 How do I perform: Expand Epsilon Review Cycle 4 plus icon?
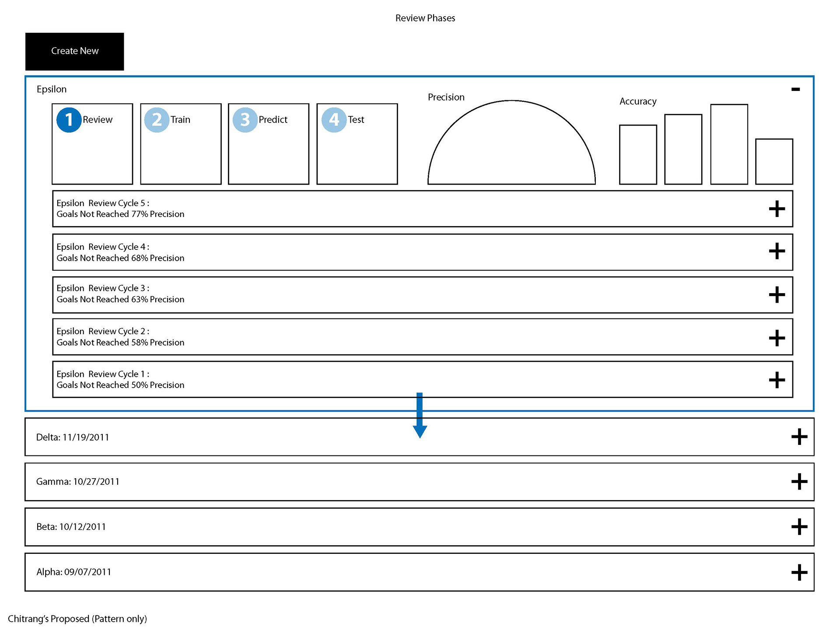tap(777, 251)
